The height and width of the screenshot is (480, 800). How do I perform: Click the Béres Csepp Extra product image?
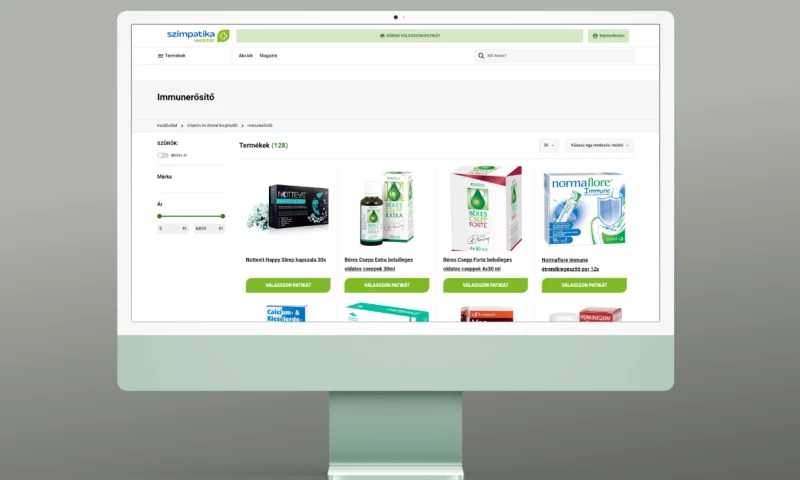[387, 208]
